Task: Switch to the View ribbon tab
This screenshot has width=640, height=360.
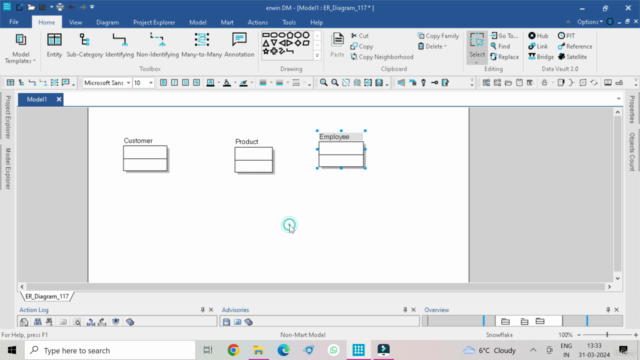Action: (x=75, y=22)
